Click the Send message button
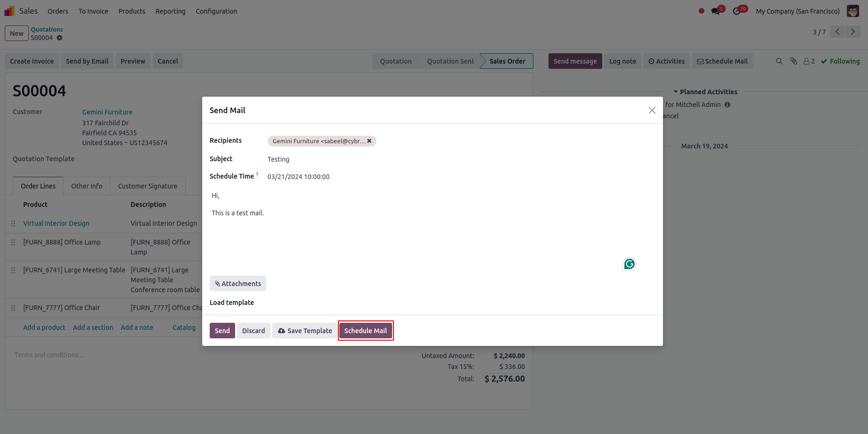Screen dimensions: 868x434 point(575,61)
